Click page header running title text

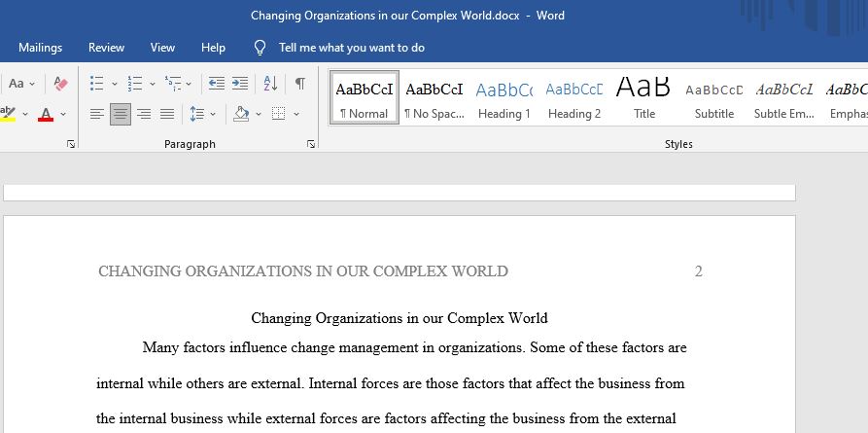pos(303,271)
